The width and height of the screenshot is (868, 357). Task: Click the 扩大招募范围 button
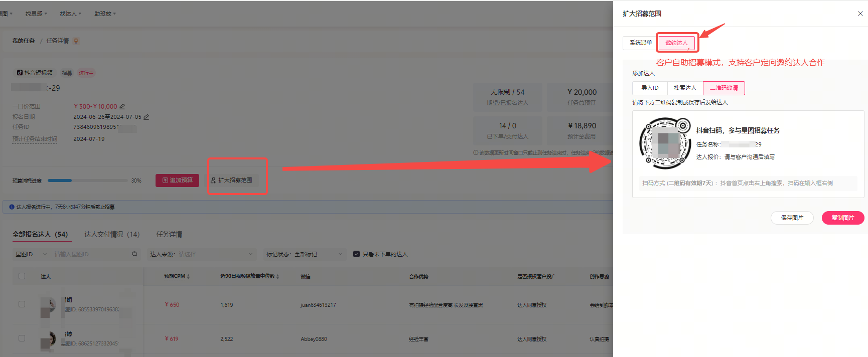tap(231, 180)
